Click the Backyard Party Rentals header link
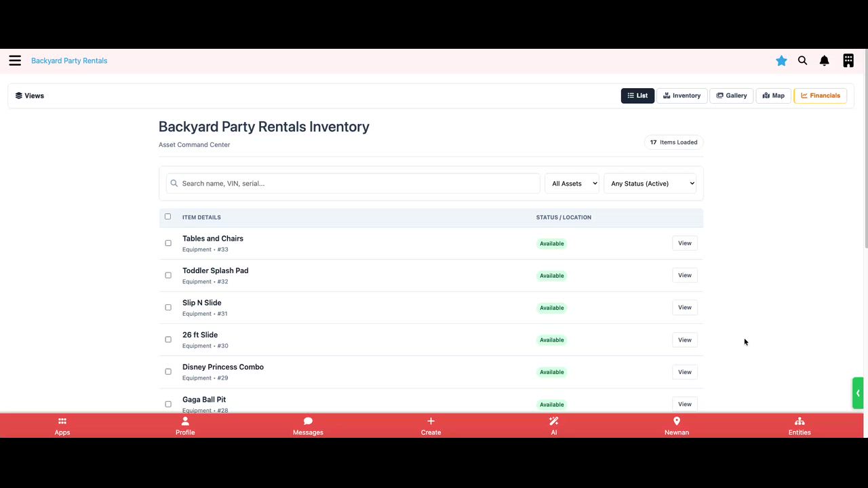The image size is (868, 488). click(69, 60)
